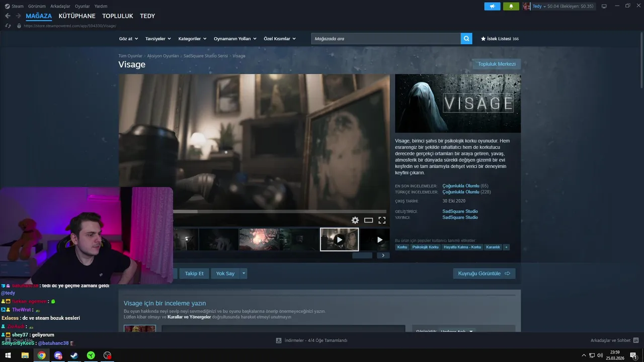Go to SadSquare Studio Serisi breadcrumb
This screenshot has width=644, height=362.
(206, 56)
